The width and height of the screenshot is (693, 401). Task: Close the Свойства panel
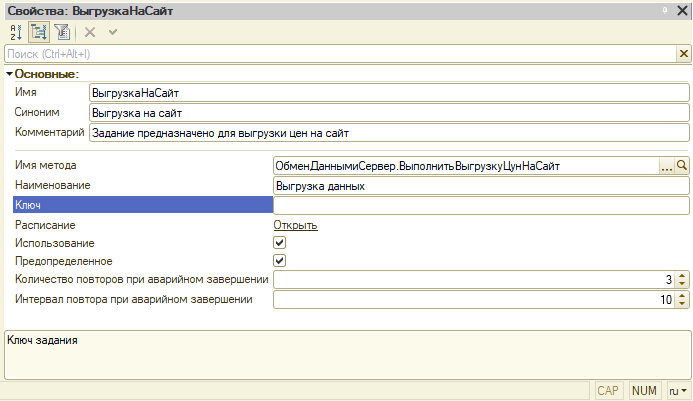pos(682,10)
